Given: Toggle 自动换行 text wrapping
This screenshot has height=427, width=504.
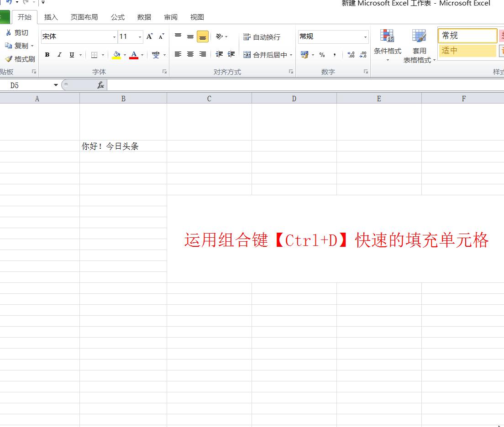Looking at the screenshot, I should pyautogui.click(x=261, y=36).
